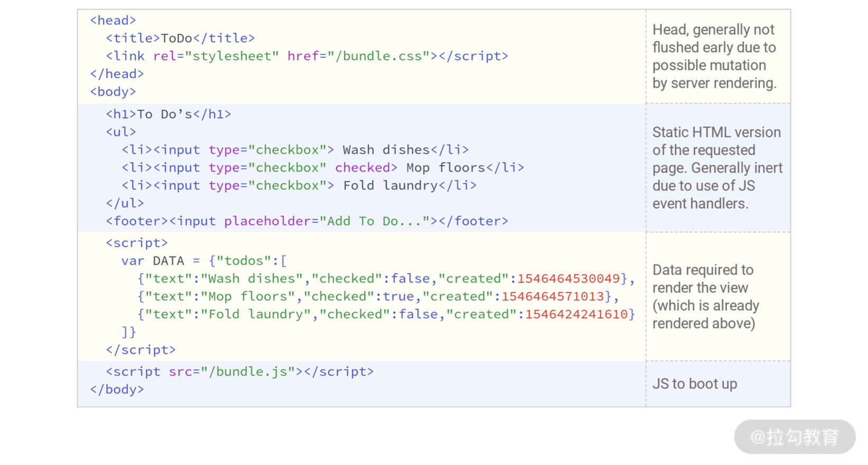Click the "Wash dishes" checkbox list item line
The image size is (868, 465).
[x=295, y=150]
